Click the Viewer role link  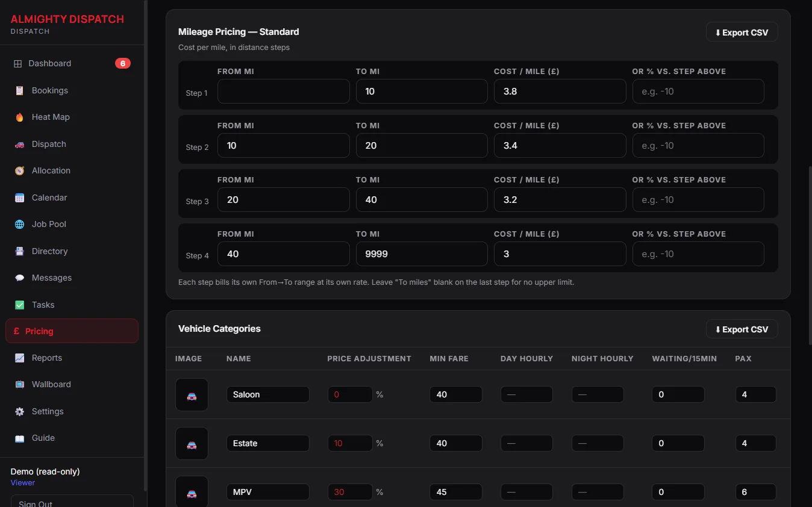pos(23,482)
